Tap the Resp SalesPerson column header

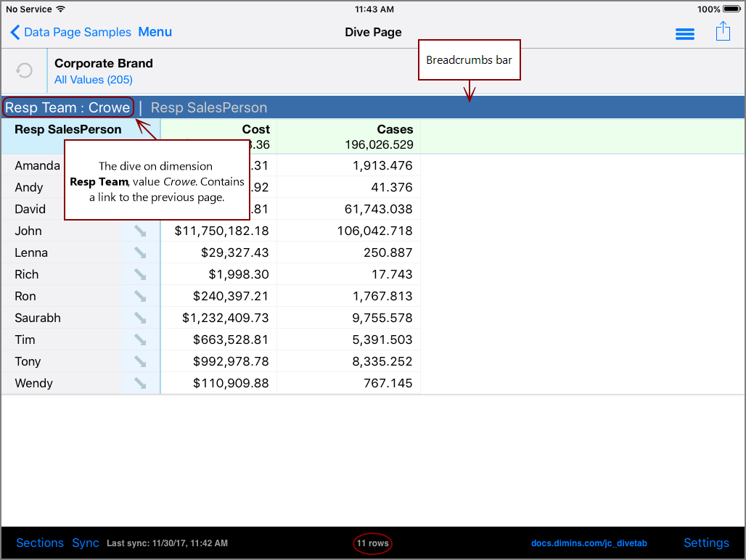coord(68,129)
